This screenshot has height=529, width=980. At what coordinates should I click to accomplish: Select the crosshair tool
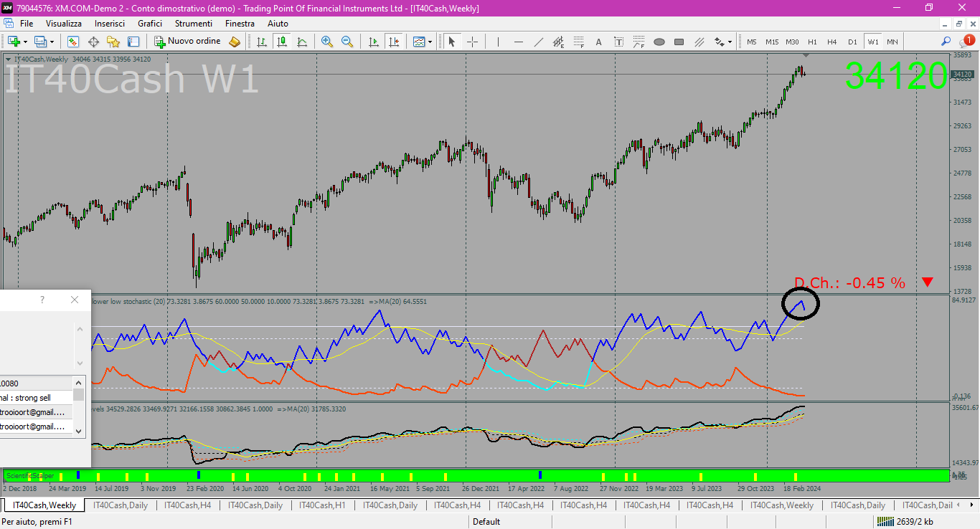point(472,42)
